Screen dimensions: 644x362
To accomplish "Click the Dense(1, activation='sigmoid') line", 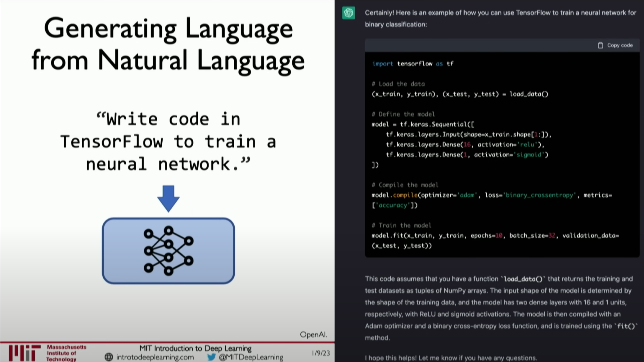I will click(x=467, y=155).
